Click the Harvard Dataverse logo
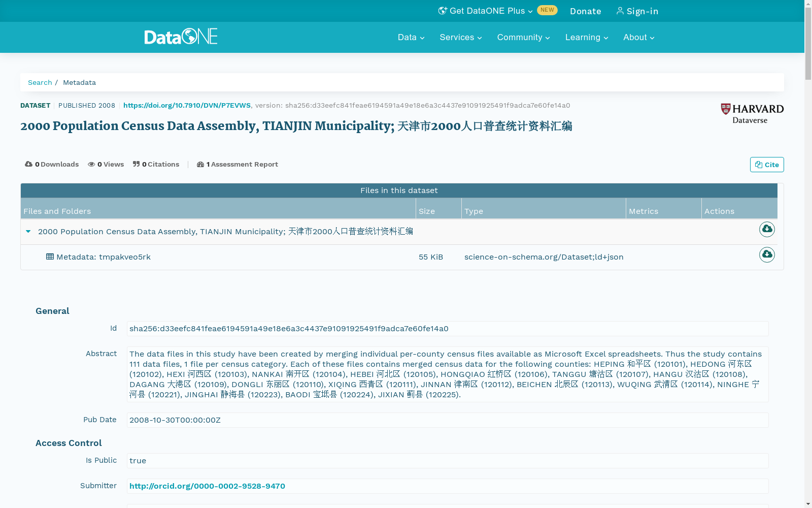Screen dimensions: 812x508 752,114
